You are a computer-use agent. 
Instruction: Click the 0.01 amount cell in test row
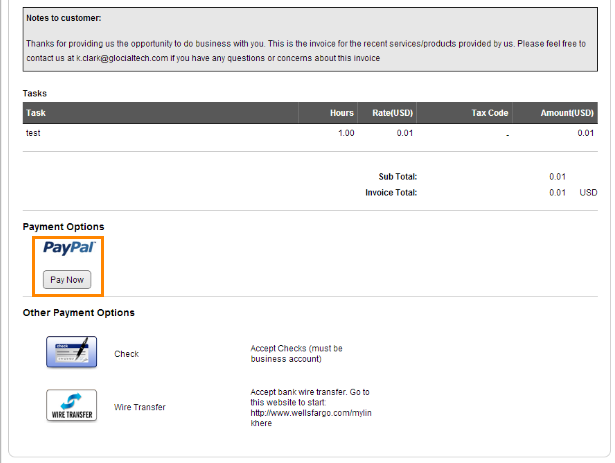tap(586, 133)
